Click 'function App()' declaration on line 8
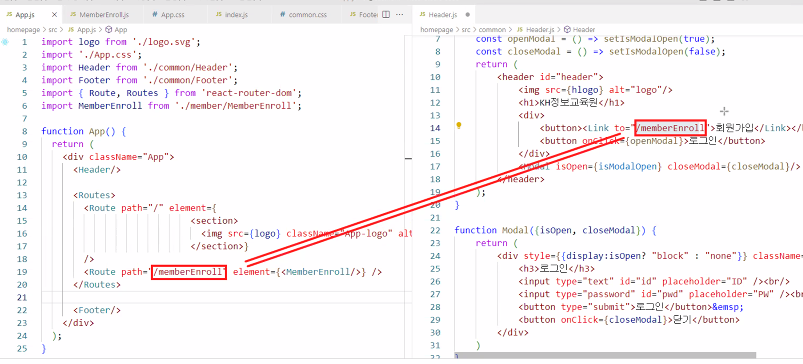Screen dimensions: 803x364 (x=80, y=131)
